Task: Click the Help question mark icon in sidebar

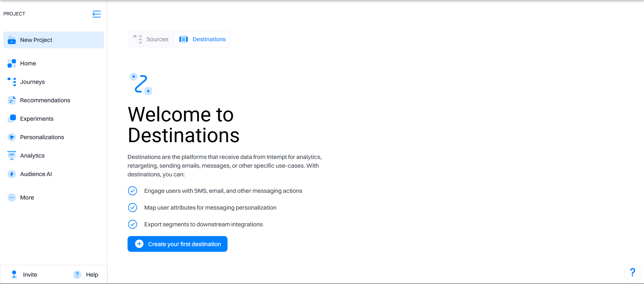Action: pyautogui.click(x=77, y=275)
